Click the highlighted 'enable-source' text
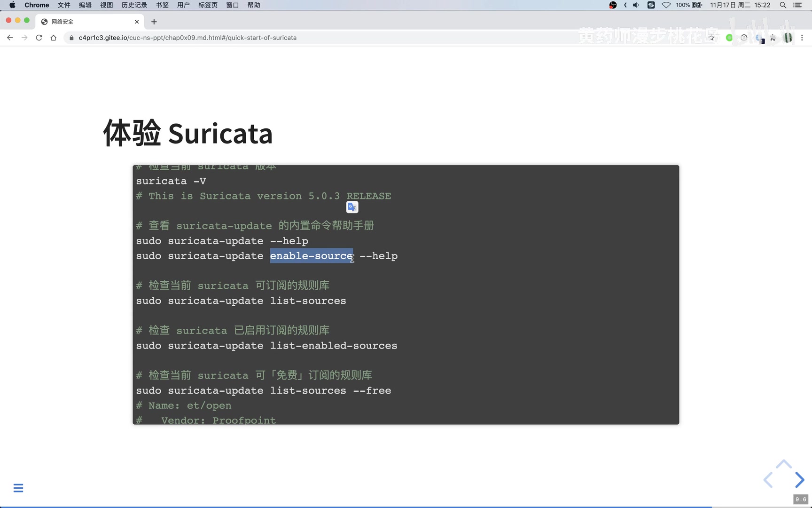Image resolution: width=812 pixels, height=508 pixels. pos(311,256)
